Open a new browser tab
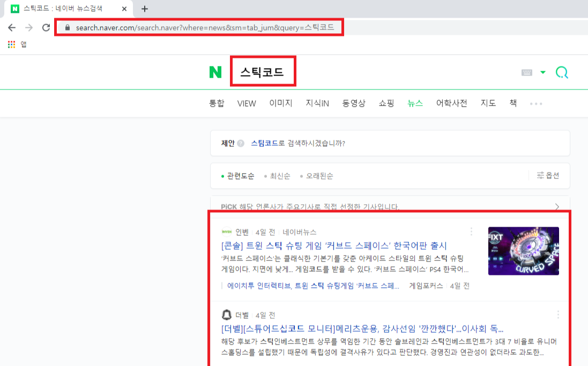The height and width of the screenshot is (366, 588). point(144,9)
